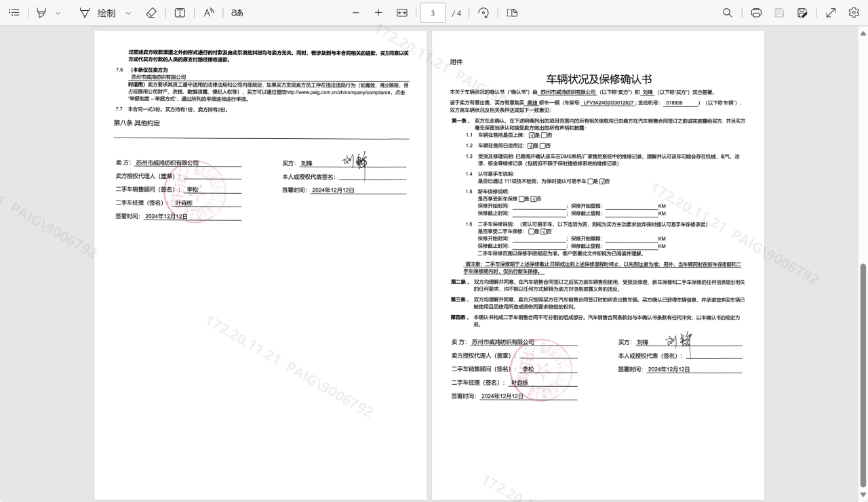Click the page number field showing 3
This screenshot has width=868, height=502.
coord(433,13)
